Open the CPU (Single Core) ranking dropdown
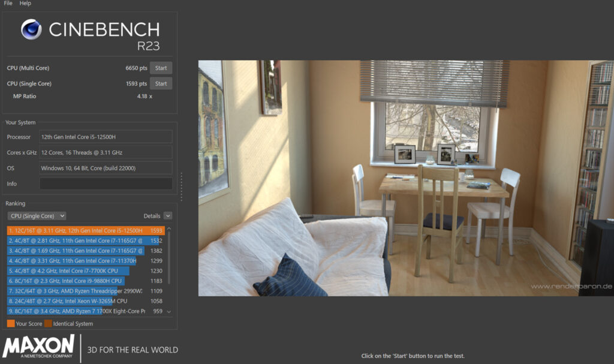The image size is (614, 364). click(x=37, y=216)
